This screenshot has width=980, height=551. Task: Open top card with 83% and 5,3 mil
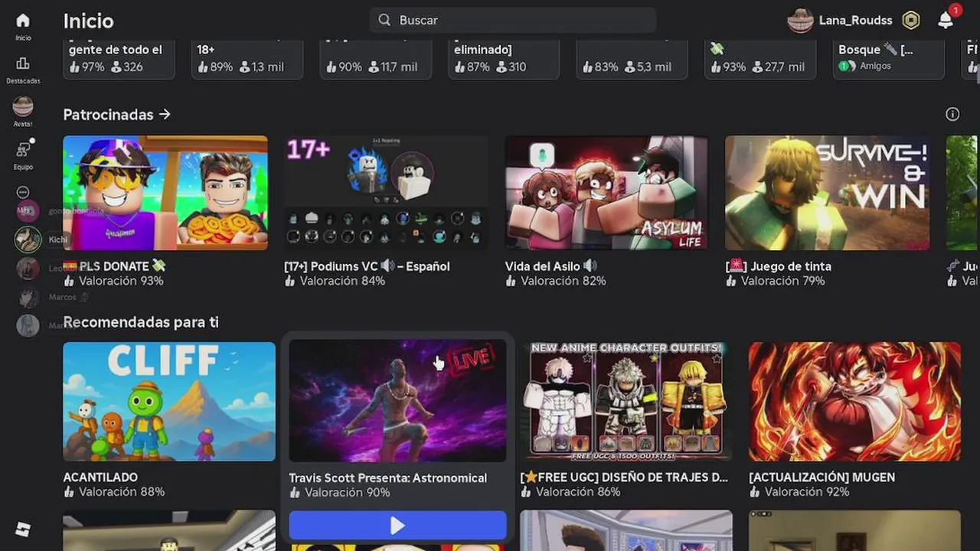[632, 59]
